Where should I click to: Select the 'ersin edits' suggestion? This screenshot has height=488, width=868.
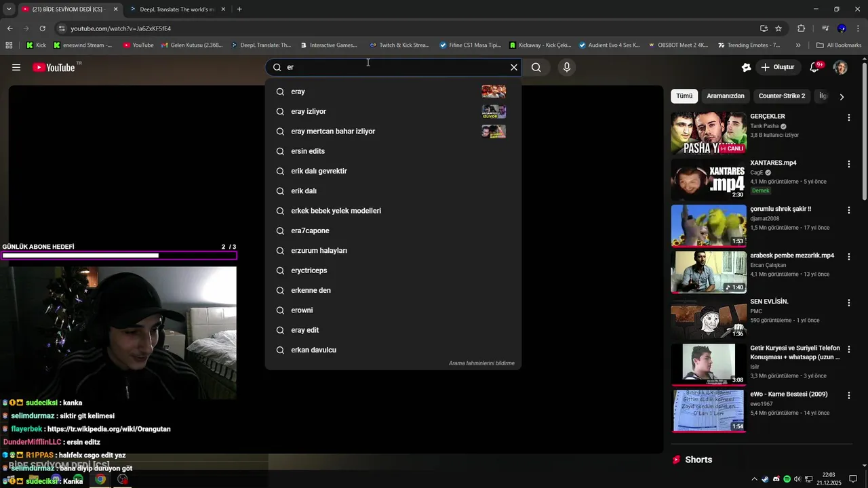click(x=393, y=151)
